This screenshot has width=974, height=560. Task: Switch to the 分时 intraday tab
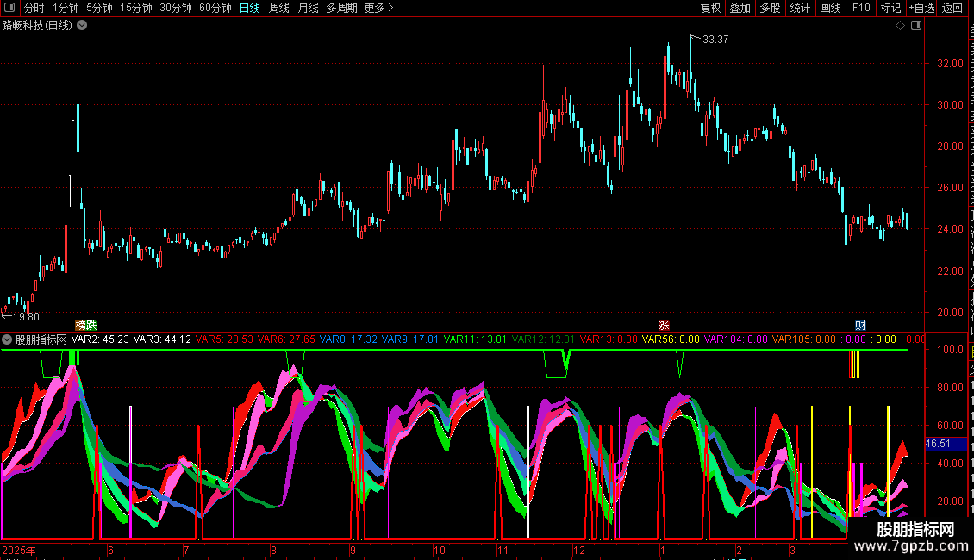click(34, 8)
